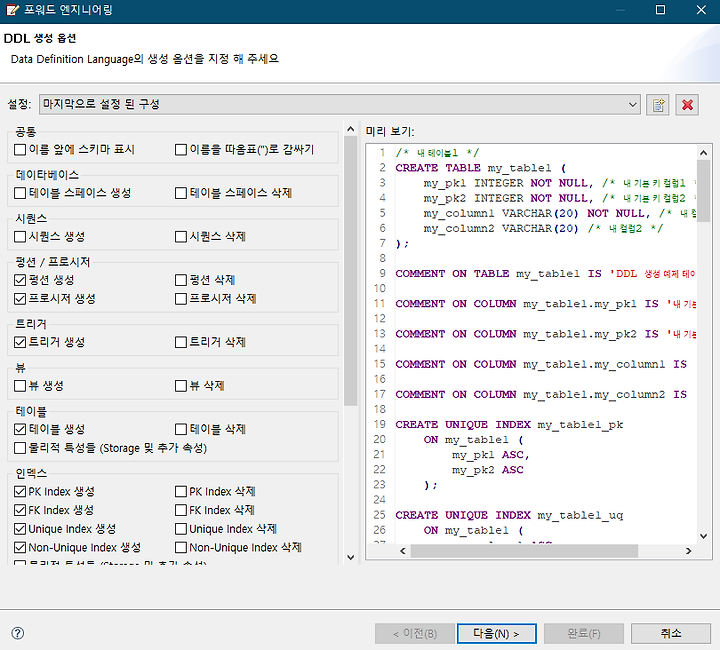Click the save configuration icon next to dropdown

click(x=658, y=105)
